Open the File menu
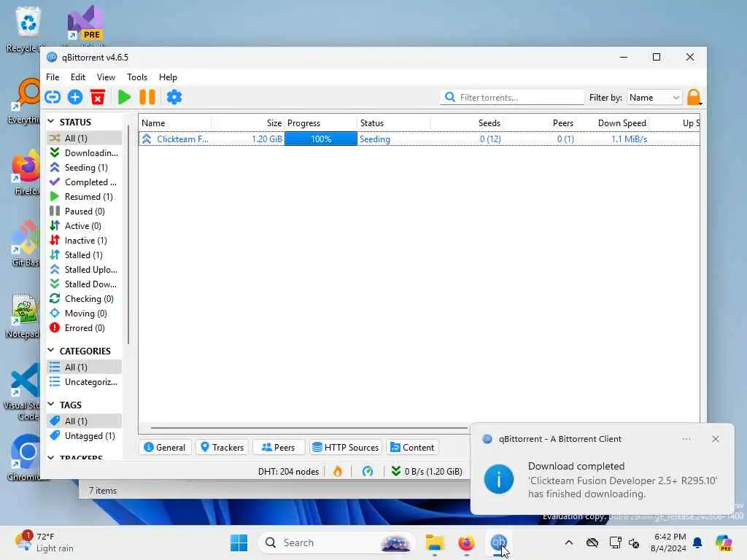The image size is (747, 560). 53,77
